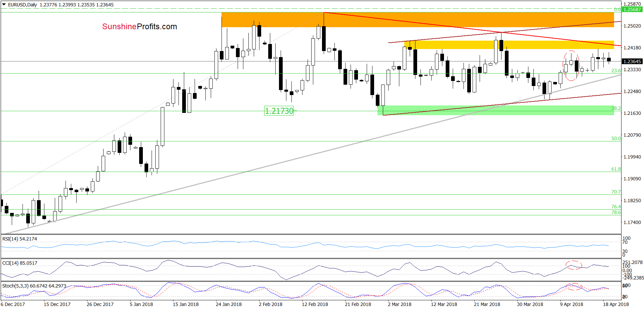Click the 12 Mar 2018 date label
644x309 pixels.
coord(444,304)
